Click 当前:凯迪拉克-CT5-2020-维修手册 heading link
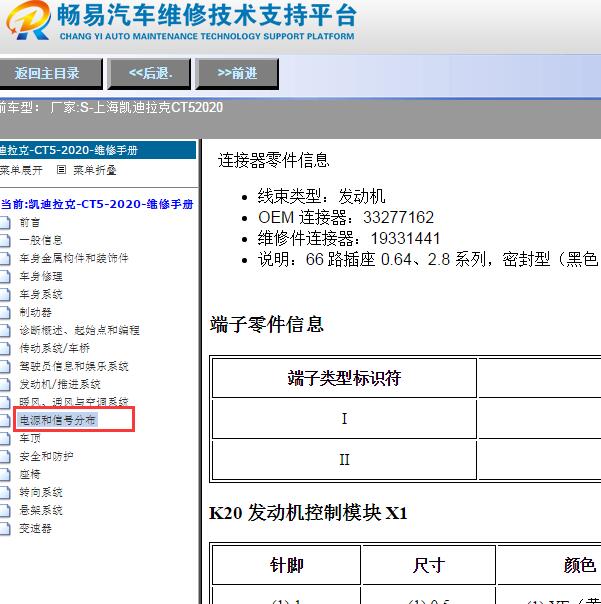The height and width of the screenshot is (604, 601). [x=97, y=204]
